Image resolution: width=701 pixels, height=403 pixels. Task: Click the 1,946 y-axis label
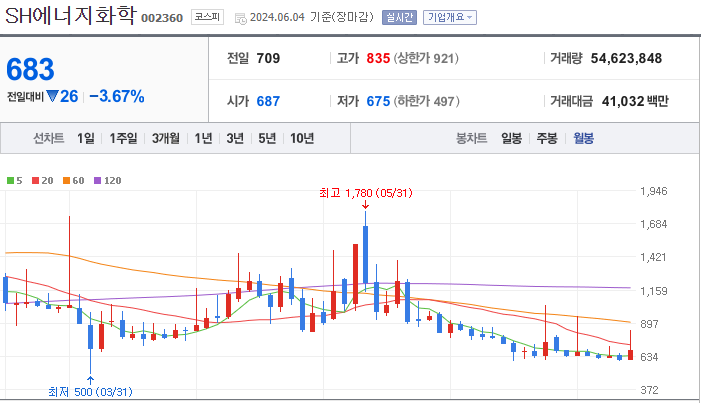click(x=654, y=191)
